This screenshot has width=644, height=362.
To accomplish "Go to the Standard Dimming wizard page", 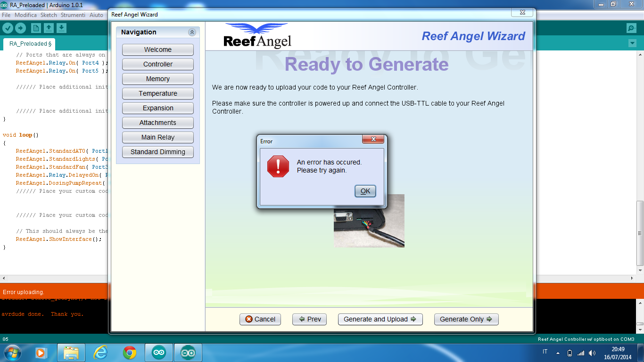I will click(x=158, y=152).
